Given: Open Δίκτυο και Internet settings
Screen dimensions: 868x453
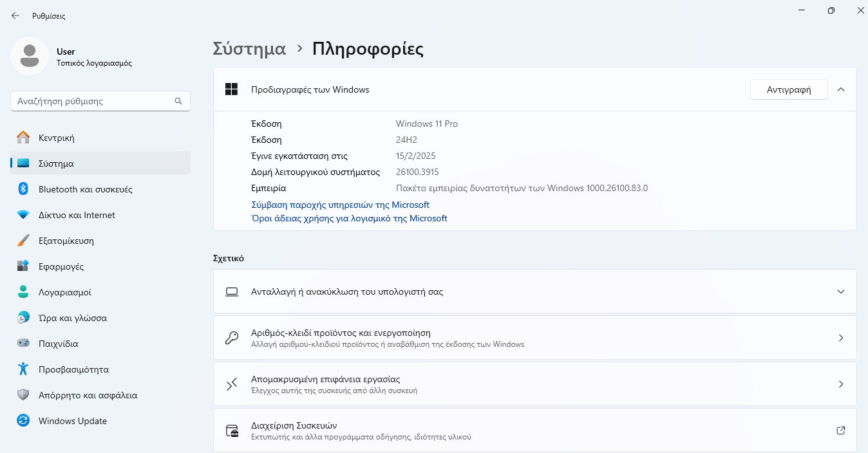Looking at the screenshot, I should click(x=100, y=215).
